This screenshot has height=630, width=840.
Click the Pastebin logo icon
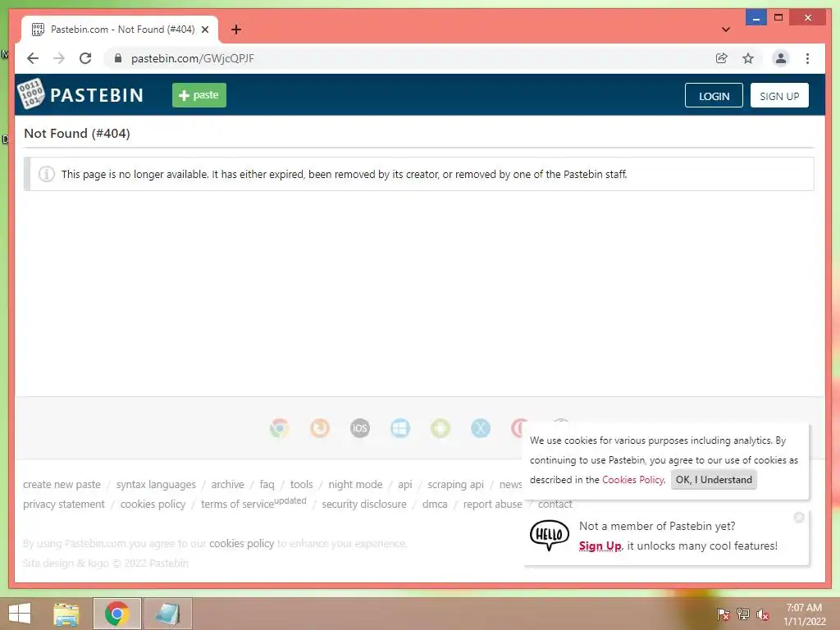30,94
